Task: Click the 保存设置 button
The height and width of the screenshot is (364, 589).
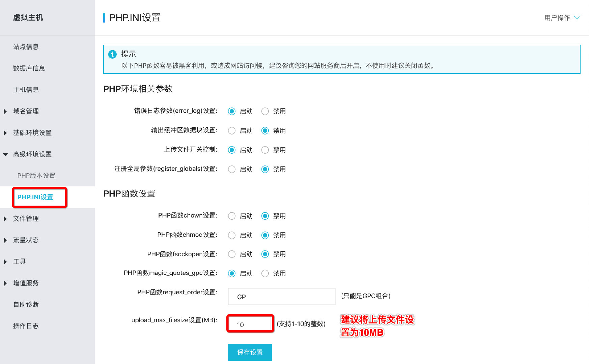Action: 250,352
